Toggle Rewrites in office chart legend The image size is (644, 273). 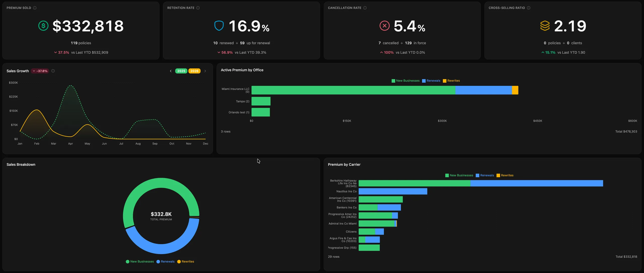[451, 81]
